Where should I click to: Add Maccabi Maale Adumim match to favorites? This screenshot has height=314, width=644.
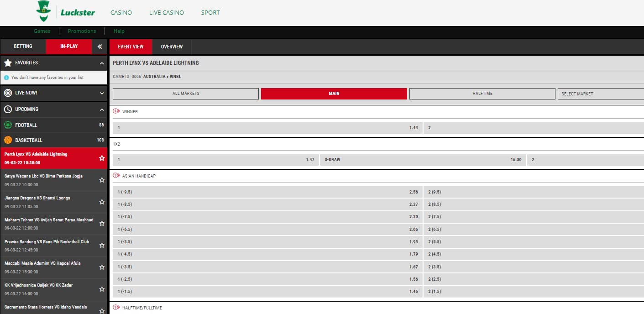(x=102, y=267)
